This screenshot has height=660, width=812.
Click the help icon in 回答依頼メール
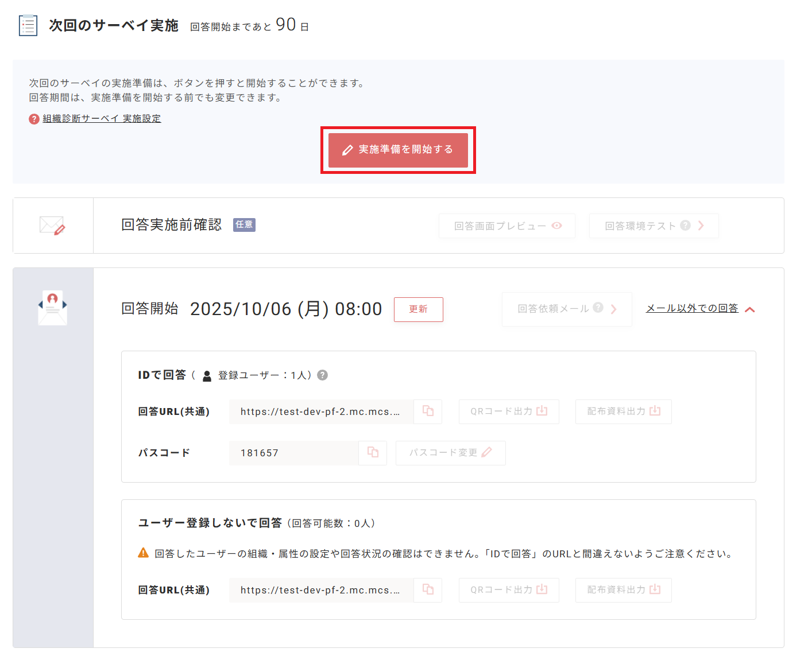tap(598, 308)
